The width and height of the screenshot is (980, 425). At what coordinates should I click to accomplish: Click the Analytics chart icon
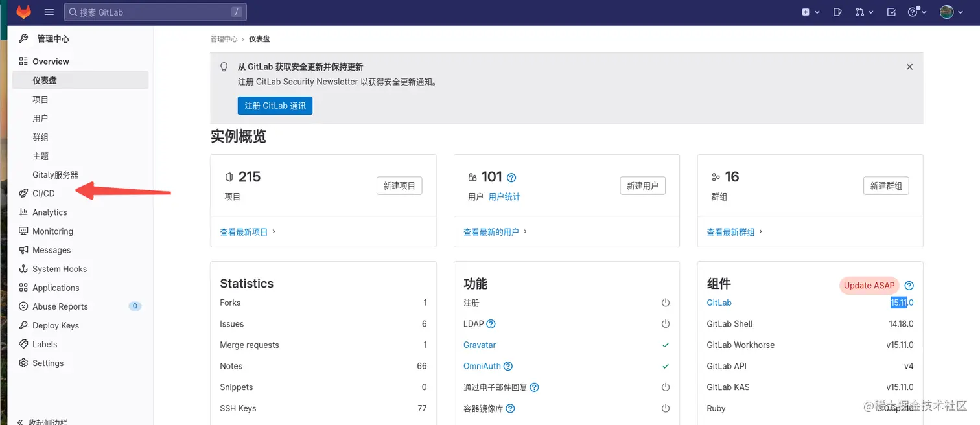coord(23,212)
